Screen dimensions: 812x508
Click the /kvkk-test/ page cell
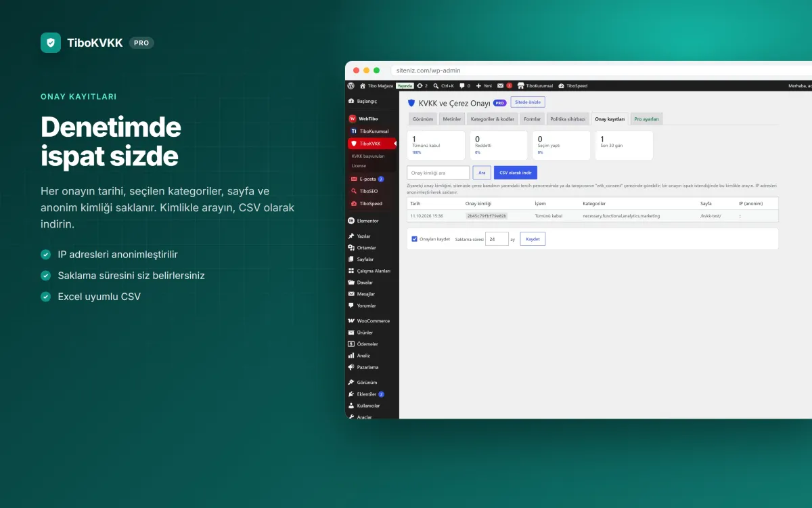pos(710,216)
